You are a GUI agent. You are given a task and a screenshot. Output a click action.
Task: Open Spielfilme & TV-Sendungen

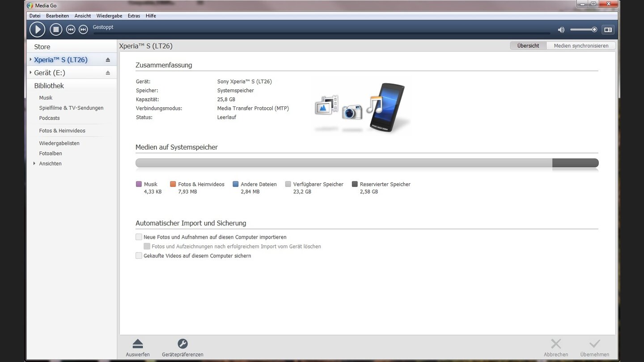pos(71,108)
